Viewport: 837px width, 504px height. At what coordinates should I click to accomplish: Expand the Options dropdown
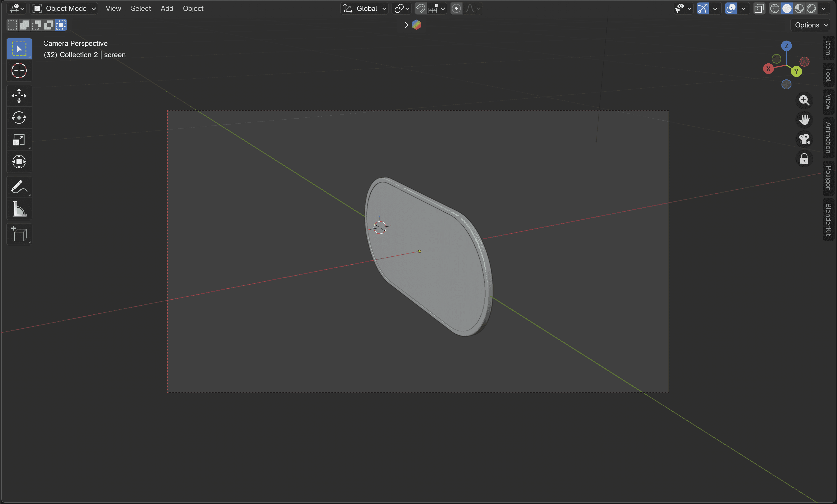click(811, 25)
